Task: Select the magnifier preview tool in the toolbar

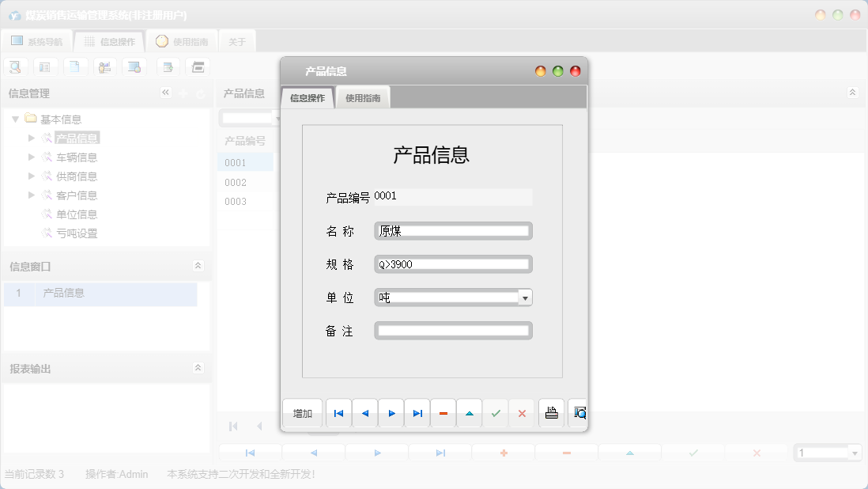Action: 15,66
